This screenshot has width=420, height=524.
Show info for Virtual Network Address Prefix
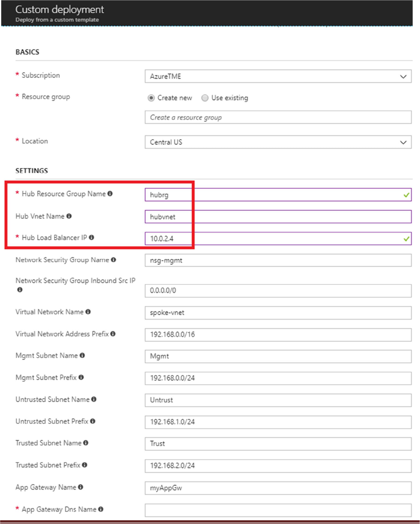point(113,334)
